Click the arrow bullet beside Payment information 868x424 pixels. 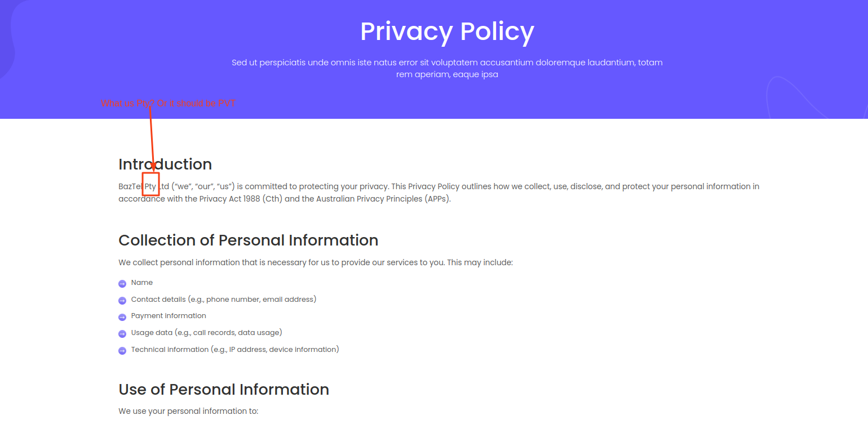coord(122,317)
